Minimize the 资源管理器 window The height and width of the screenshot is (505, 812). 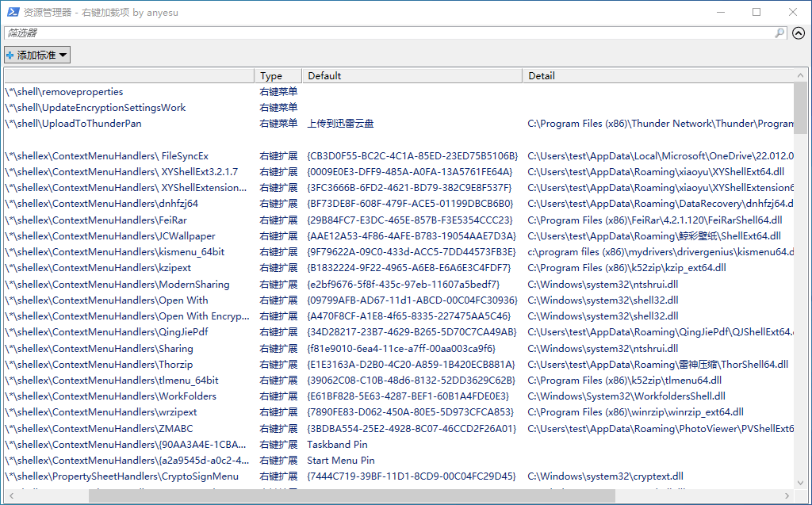point(720,12)
